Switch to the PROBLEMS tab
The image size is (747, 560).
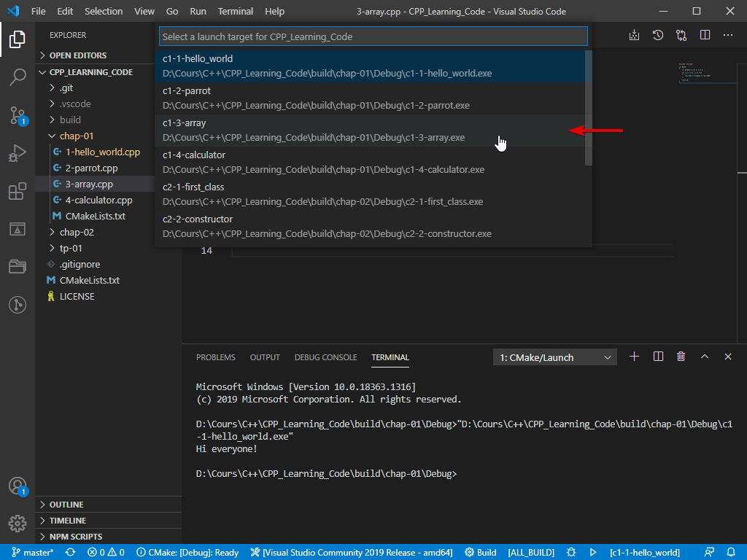tap(216, 357)
